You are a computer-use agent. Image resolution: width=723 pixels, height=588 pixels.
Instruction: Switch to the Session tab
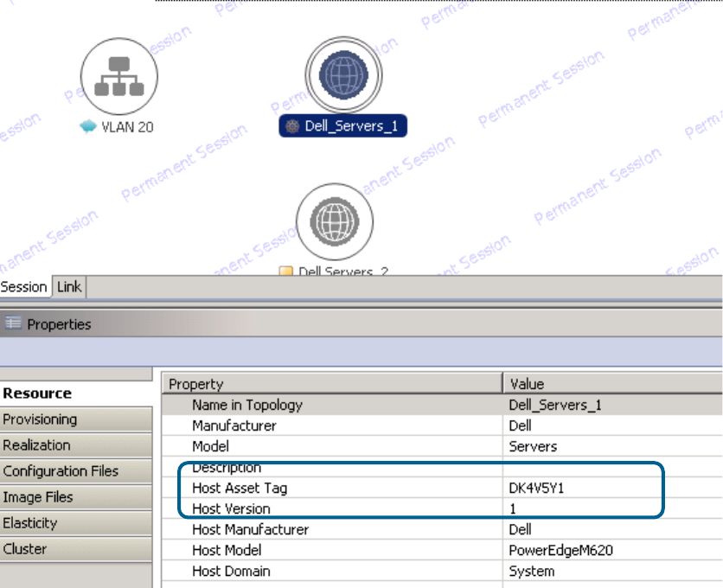[24, 286]
